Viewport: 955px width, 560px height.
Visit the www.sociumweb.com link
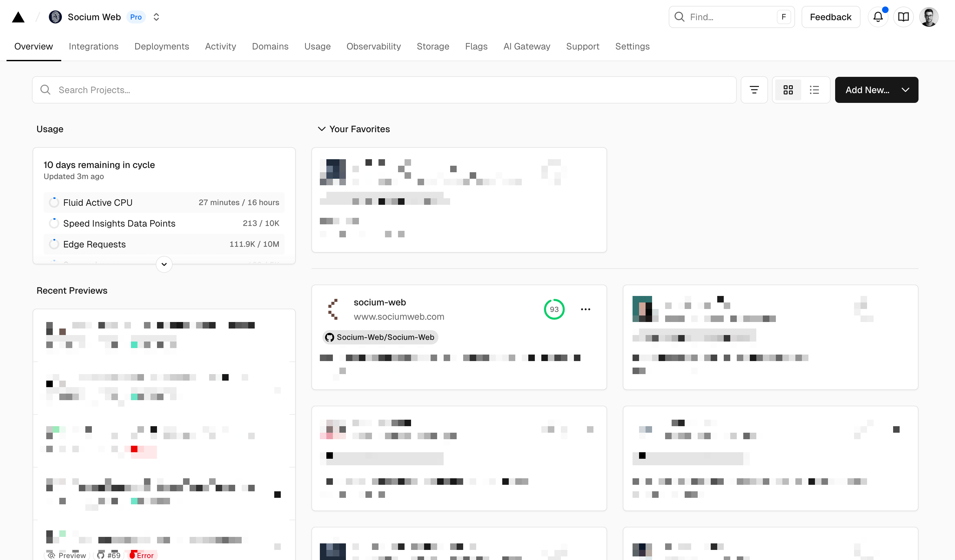[399, 317]
